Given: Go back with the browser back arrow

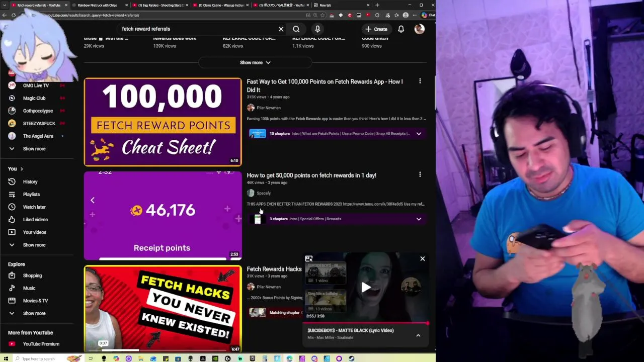Looking at the screenshot, I should (5, 16).
